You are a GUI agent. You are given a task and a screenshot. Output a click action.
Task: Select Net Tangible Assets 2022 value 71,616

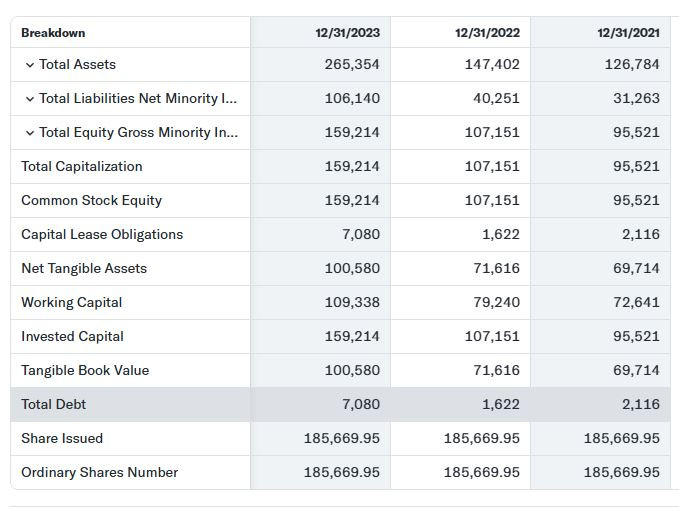coord(496,269)
